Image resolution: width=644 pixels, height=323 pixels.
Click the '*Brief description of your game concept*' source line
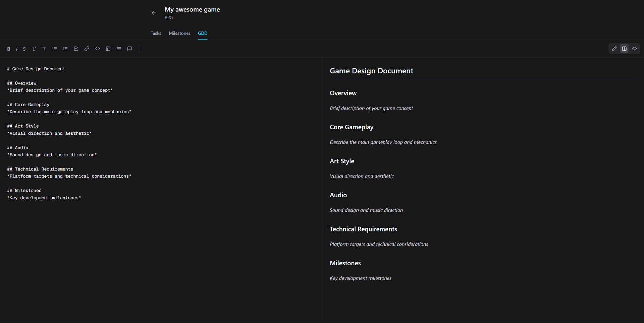60,90
